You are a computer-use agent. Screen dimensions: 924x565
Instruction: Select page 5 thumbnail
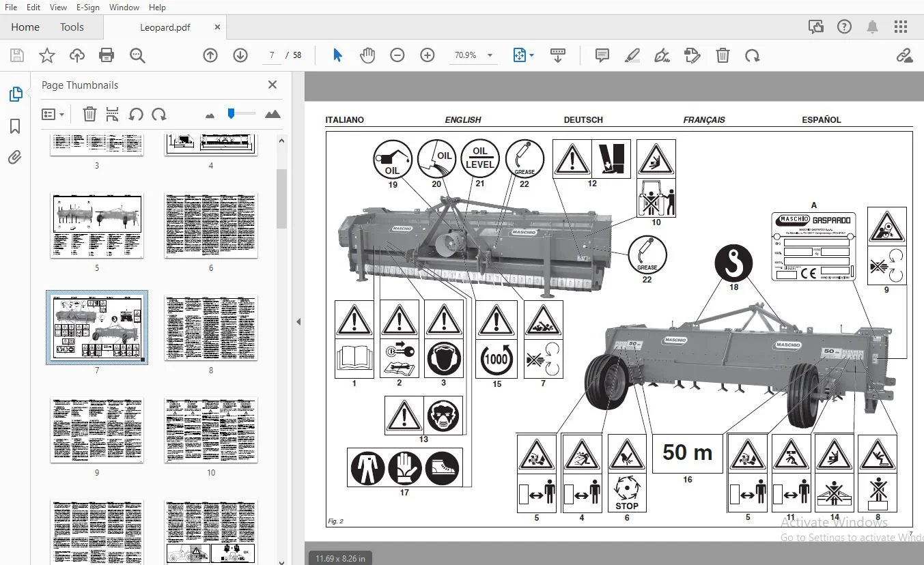pos(97,225)
